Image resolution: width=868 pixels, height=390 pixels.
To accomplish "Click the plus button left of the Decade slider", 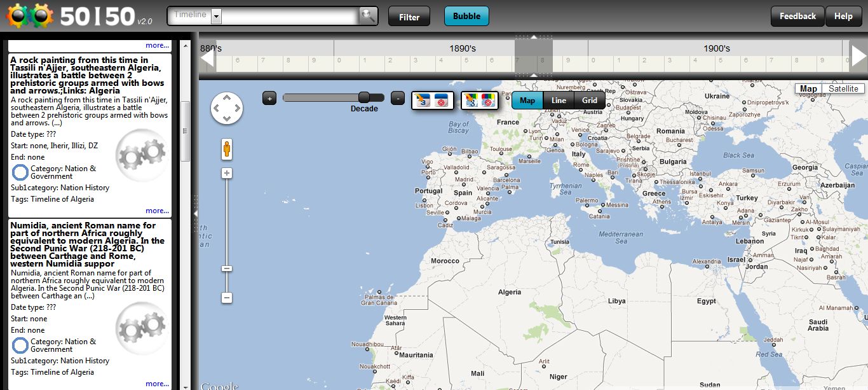I will coord(269,98).
